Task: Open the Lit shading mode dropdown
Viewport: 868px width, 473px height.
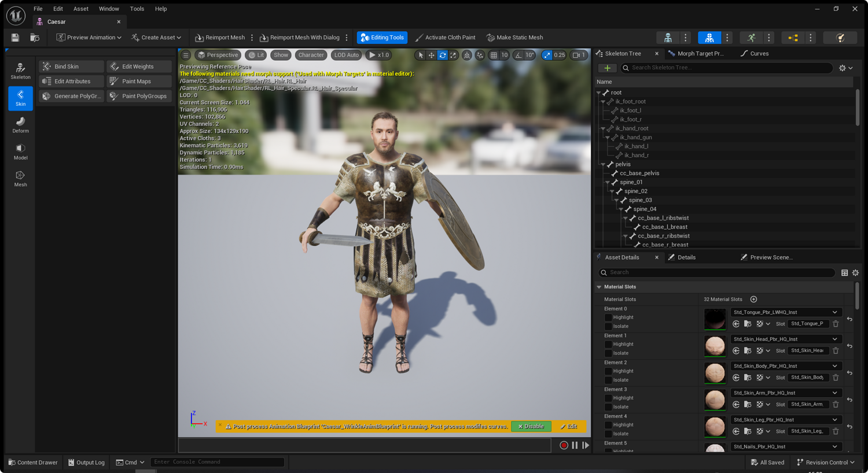Action: click(x=256, y=55)
